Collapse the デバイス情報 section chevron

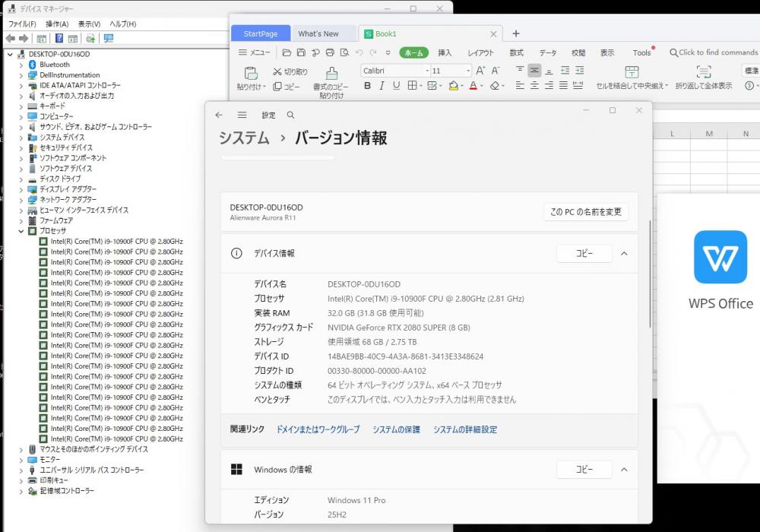click(624, 253)
